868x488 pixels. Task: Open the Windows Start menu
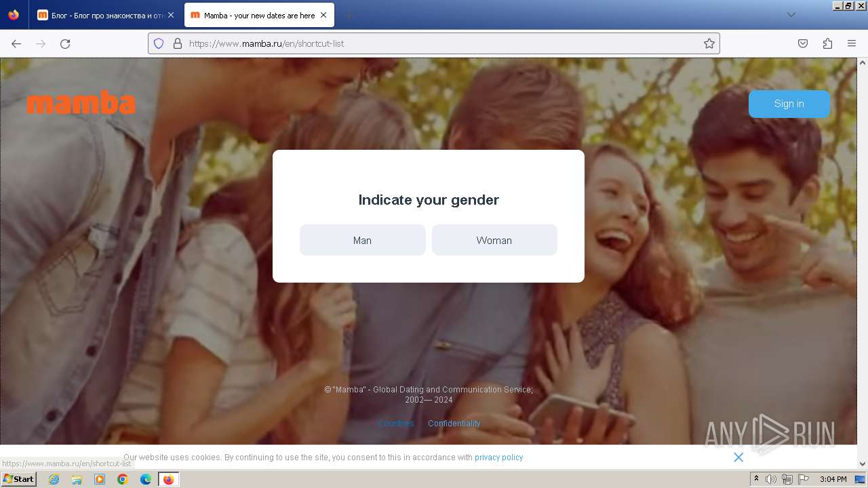[x=18, y=479]
